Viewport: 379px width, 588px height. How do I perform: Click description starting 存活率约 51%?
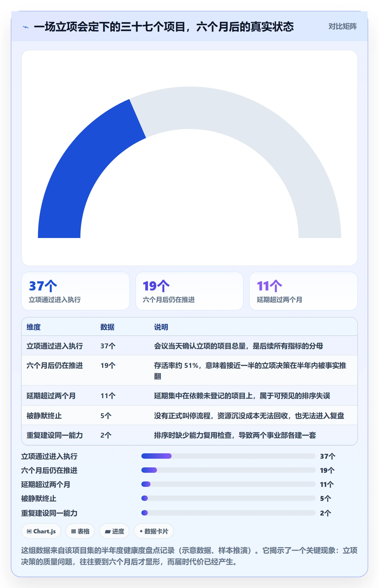point(250,371)
